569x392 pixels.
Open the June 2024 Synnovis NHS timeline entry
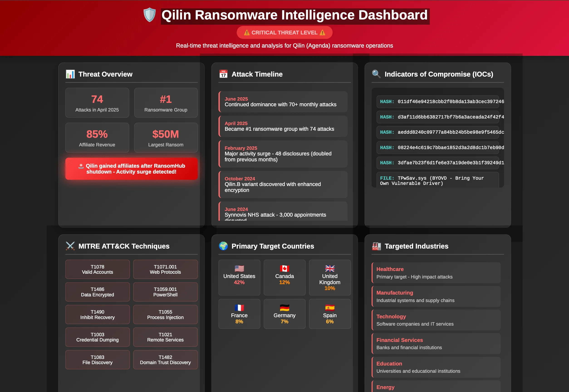pos(283,211)
